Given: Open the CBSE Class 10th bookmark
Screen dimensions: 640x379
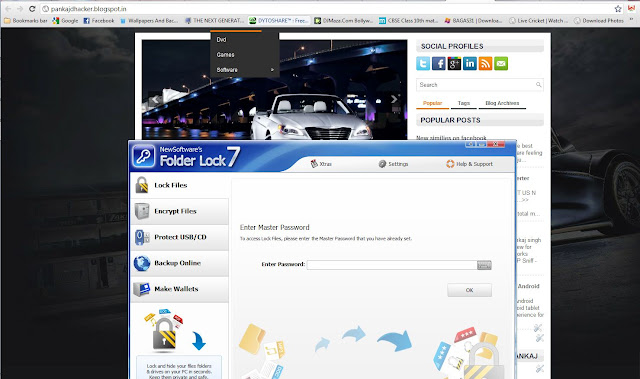Looking at the screenshot, I should click(409, 20).
